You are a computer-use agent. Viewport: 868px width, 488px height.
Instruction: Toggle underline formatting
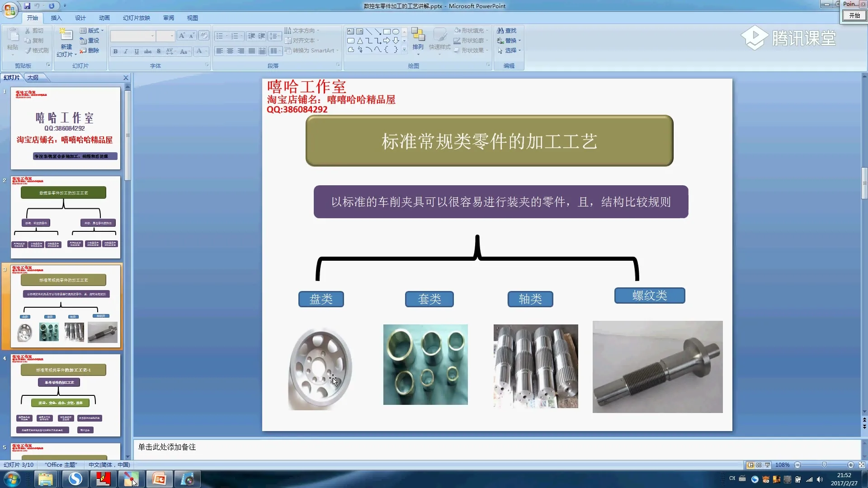[x=137, y=51]
